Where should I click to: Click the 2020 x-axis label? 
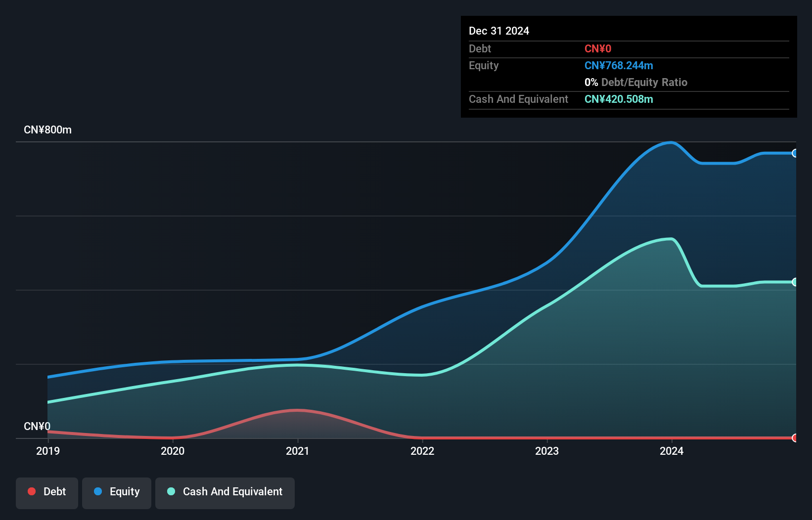pos(173,451)
